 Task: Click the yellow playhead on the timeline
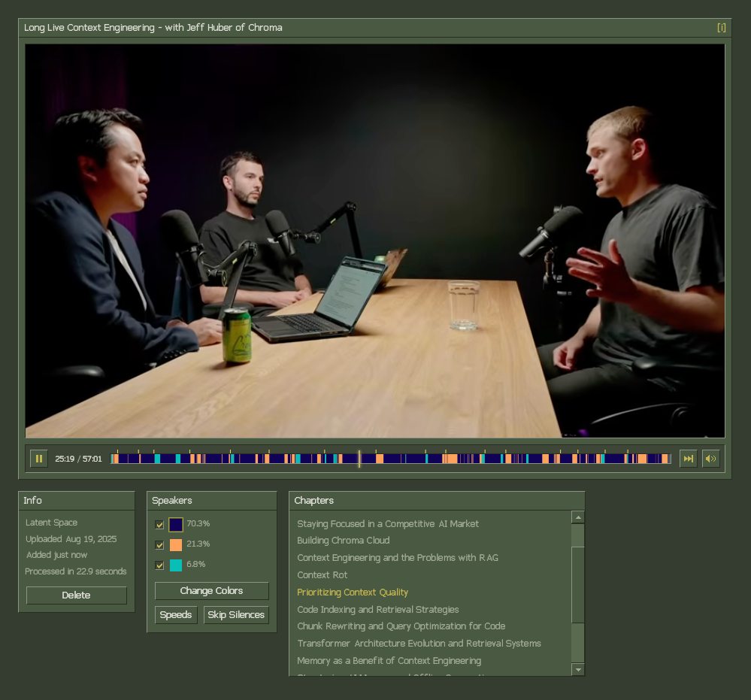click(359, 459)
